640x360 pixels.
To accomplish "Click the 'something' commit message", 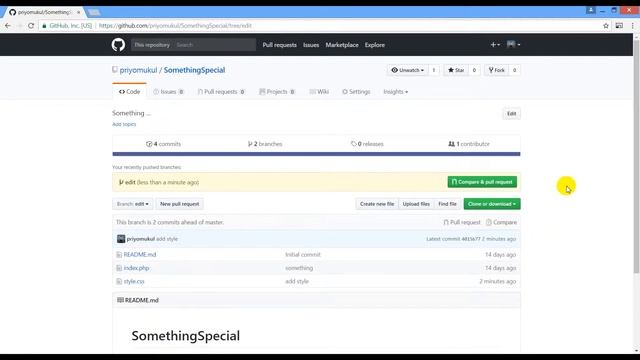I will [x=299, y=268].
